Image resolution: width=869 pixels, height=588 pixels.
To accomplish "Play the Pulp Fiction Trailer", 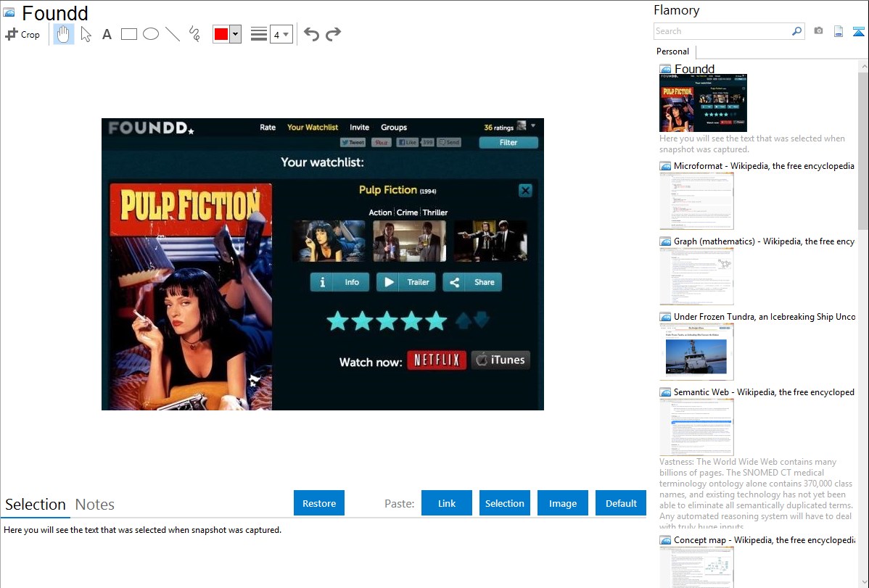I will coord(406,282).
